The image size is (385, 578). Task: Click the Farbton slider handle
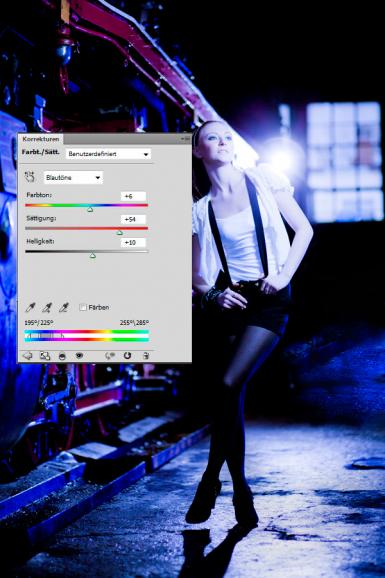pyautogui.click(x=90, y=209)
